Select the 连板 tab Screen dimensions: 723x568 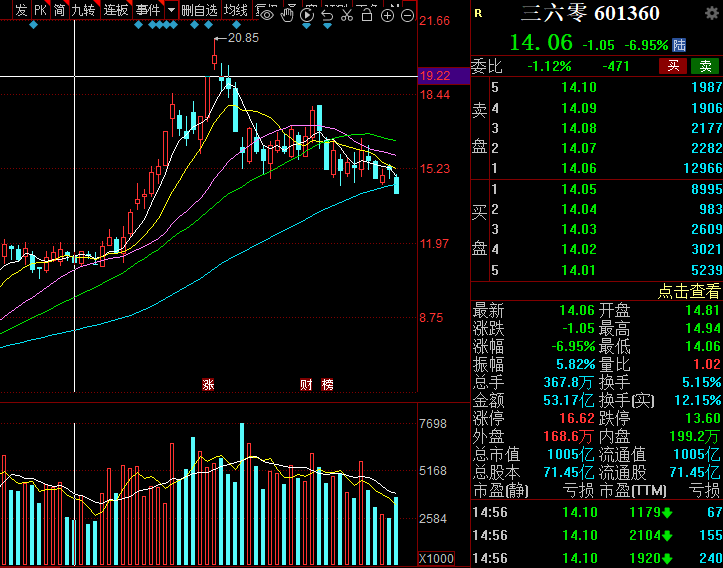tap(116, 10)
